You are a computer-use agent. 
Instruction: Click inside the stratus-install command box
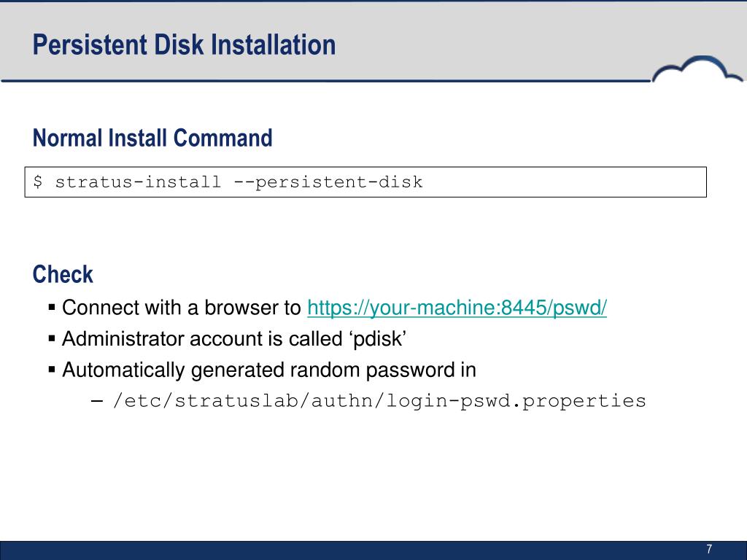(x=365, y=182)
